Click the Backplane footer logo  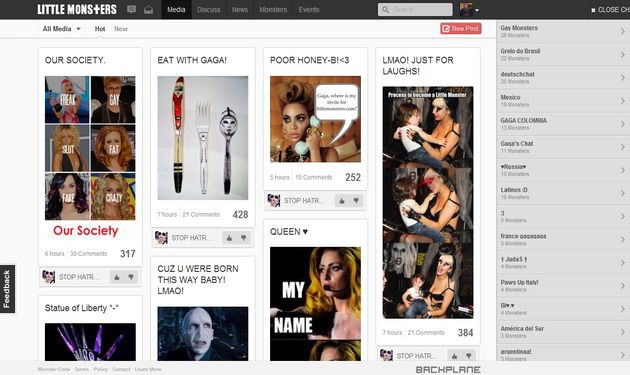pos(448,369)
